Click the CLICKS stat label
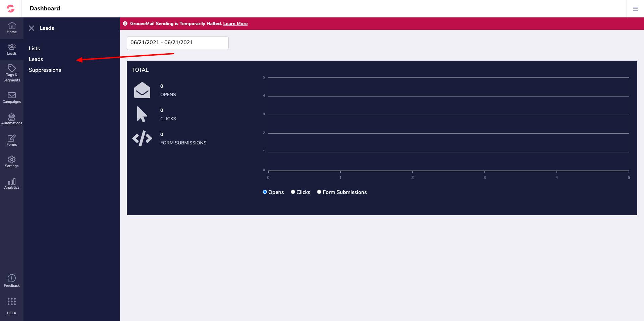Image resolution: width=644 pixels, height=321 pixels. tap(168, 119)
